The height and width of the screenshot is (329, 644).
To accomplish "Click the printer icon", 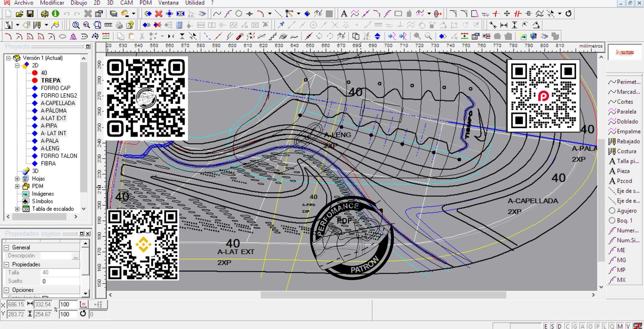I will click(x=119, y=25).
